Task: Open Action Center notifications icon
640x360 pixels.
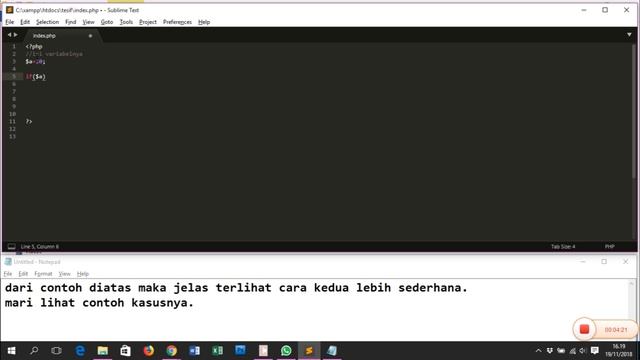Action: click(595, 351)
